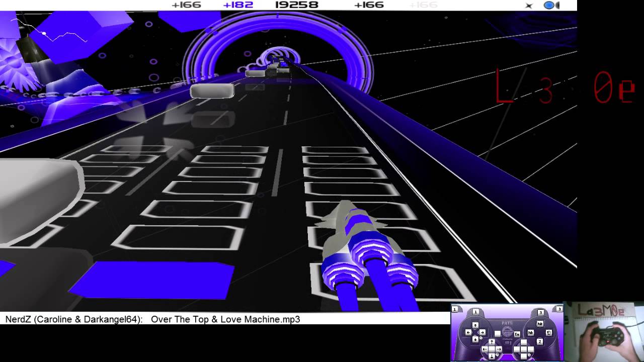Image resolution: width=644 pixels, height=362 pixels.
Task: Click the outer right trigger key labeled 3
Action: [560, 309]
